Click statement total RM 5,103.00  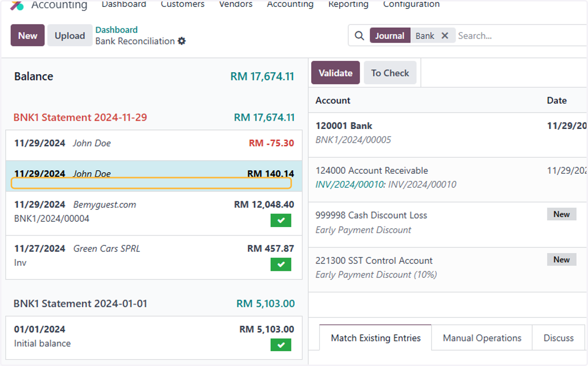point(266,304)
